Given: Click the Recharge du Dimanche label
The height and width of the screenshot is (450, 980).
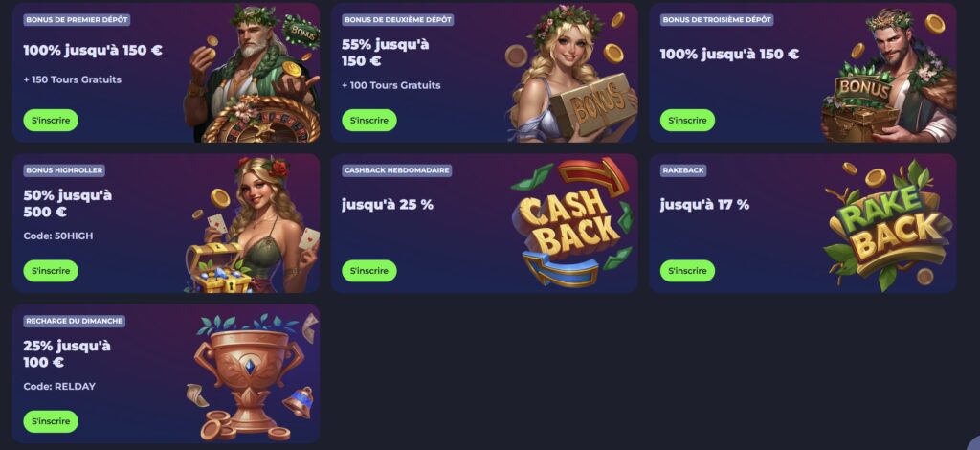Looking at the screenshot, I should (74, 322).
